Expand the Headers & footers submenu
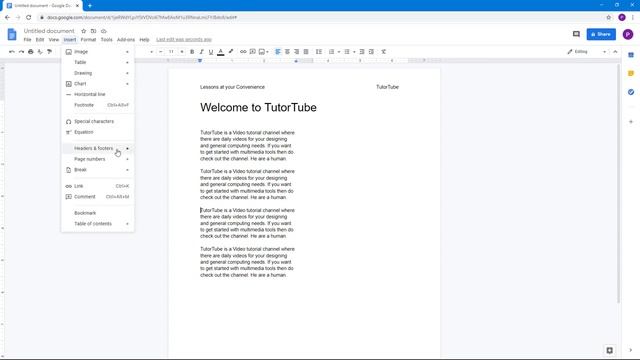The width and height of the screenshot is (640, 360). (x=98, y=148)
